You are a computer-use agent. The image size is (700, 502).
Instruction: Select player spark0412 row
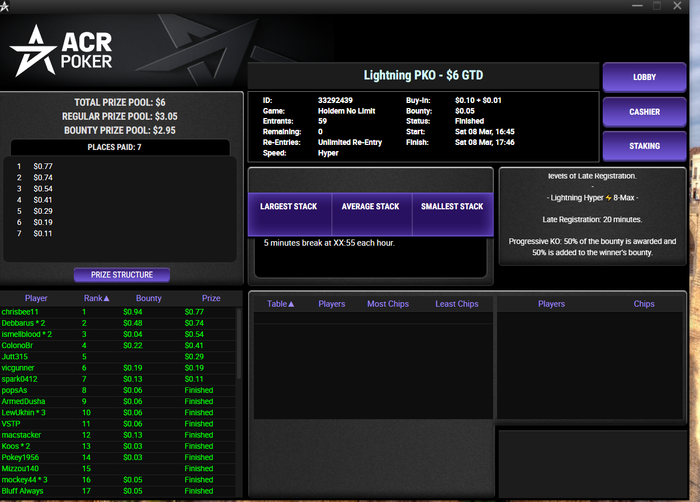tap(118, 379)
